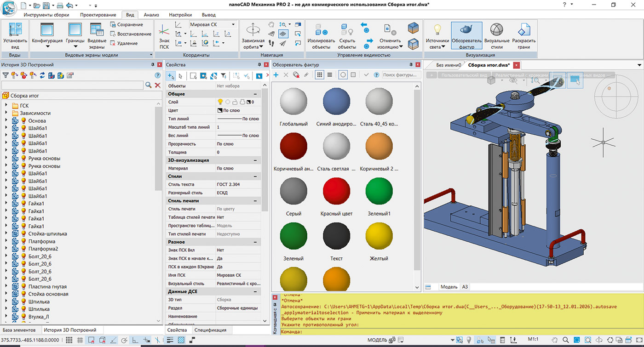Toggle lightbulb visibility for Ручка основы first row
The width and height of the screenshot is (644, 347).
click(23, 159)
